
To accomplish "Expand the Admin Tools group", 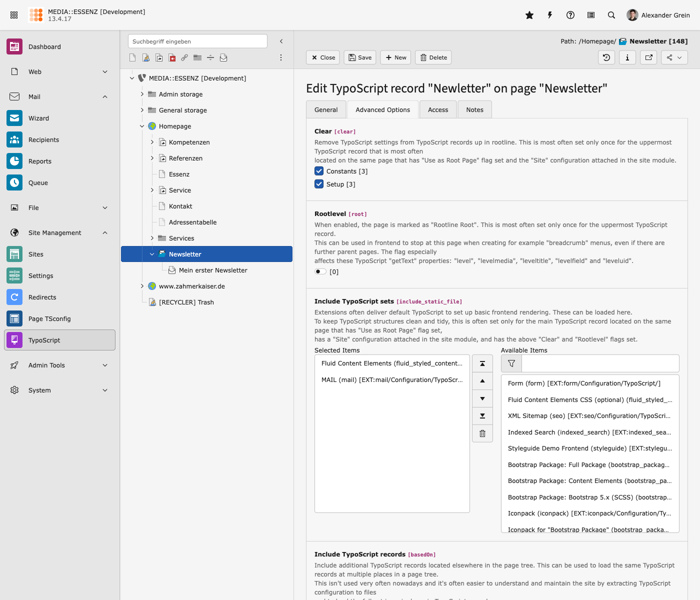I will (x=59, y=365).
